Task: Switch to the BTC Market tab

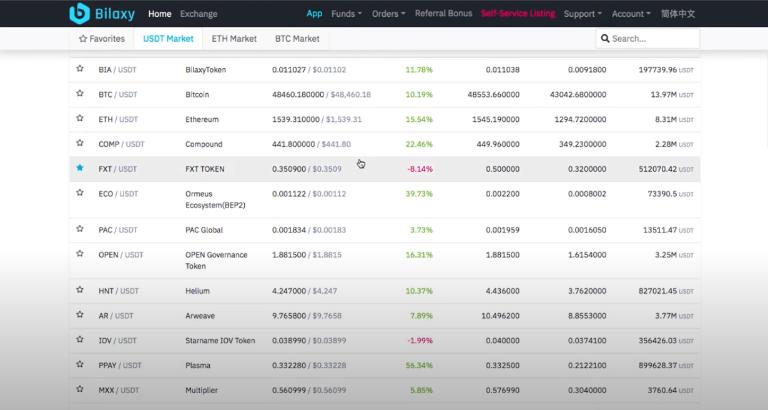Action: tap(297, 38)
